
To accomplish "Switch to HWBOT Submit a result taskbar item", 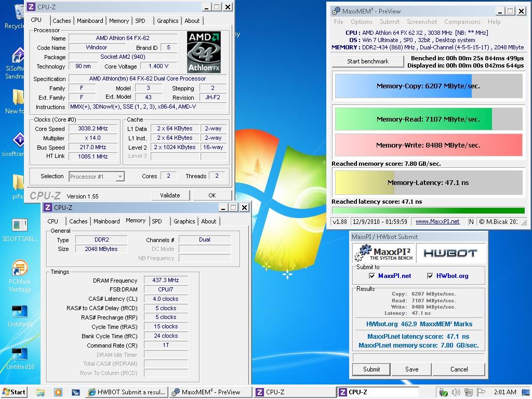I will (x=126, y=392).
